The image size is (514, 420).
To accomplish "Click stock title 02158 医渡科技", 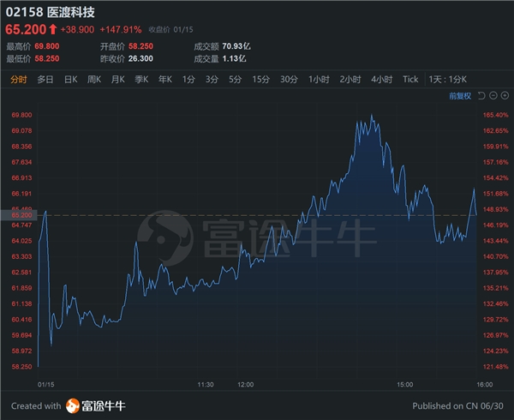I will coord(51,13).
